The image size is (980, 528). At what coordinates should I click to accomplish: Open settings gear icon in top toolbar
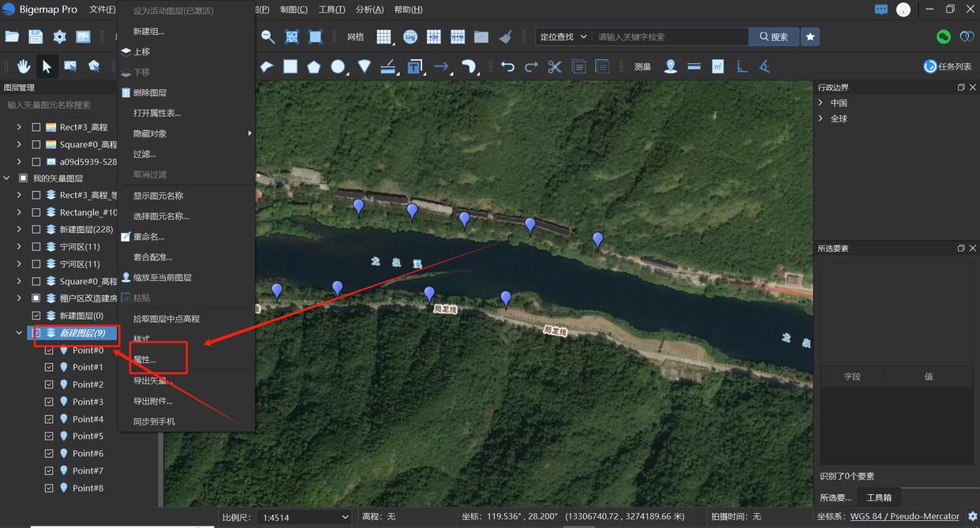tap(59, 36)
